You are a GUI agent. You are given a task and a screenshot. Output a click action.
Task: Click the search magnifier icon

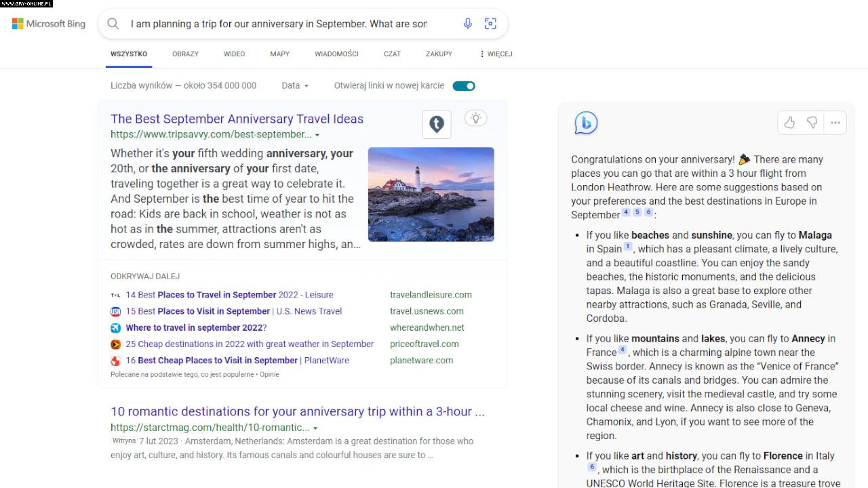pyautogui.click(x=113, y=24)
